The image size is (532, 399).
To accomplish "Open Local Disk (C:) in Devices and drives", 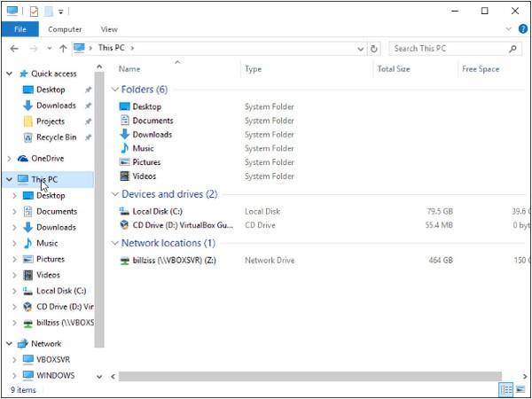I will click(x=158, y=211).
